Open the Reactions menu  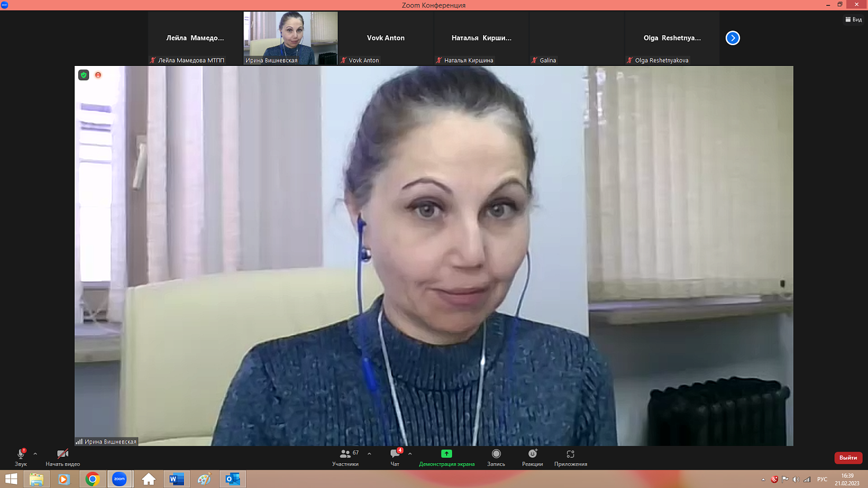coord(532,454)
